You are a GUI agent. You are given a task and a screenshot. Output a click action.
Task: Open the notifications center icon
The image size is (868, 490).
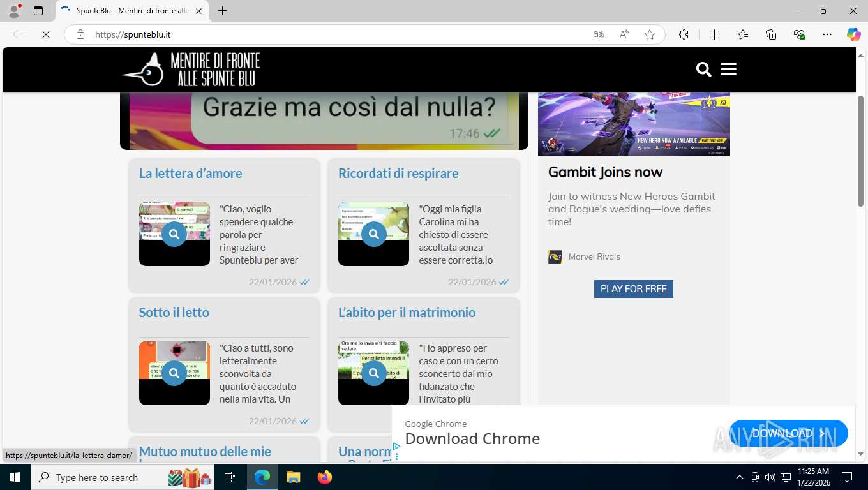pyautogui.click(x=847, y=477)
